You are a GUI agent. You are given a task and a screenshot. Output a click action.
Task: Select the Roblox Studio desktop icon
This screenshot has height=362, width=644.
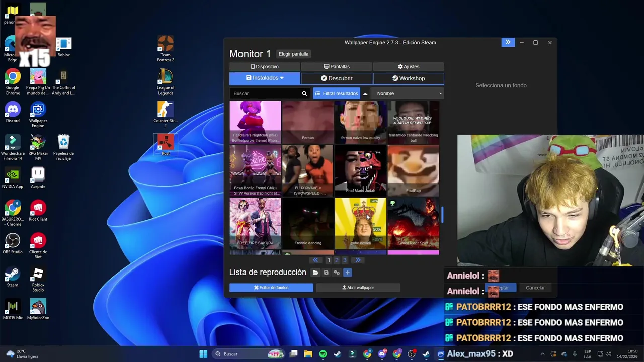coord(38,279)
